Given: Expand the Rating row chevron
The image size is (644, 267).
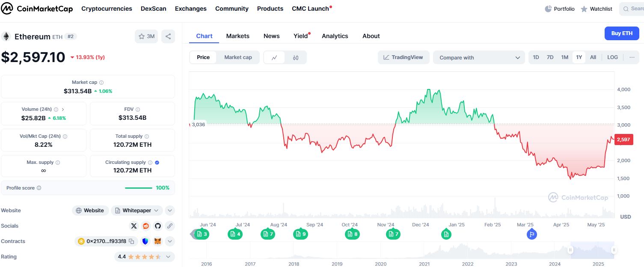Looking at the screenshot, I should 168,257.
